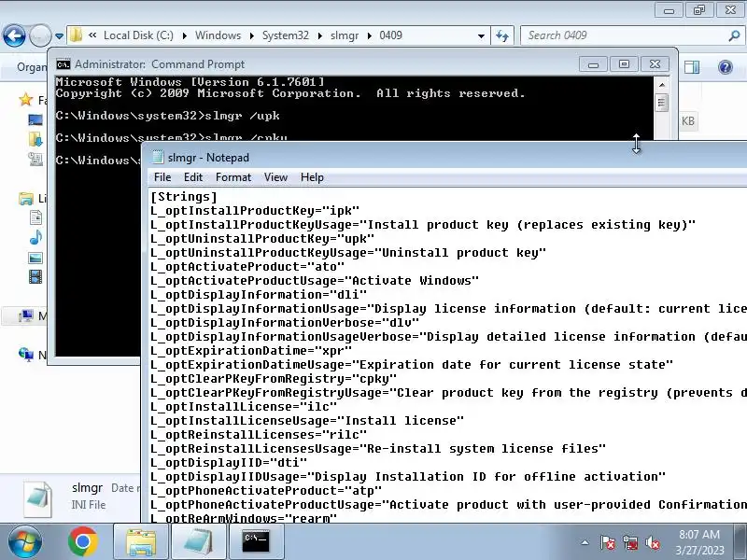Image resolution: width=747 pixels, height=560 pixels.
Task: Go back in Explorer with Back arrow
Action: click(14, 35)
